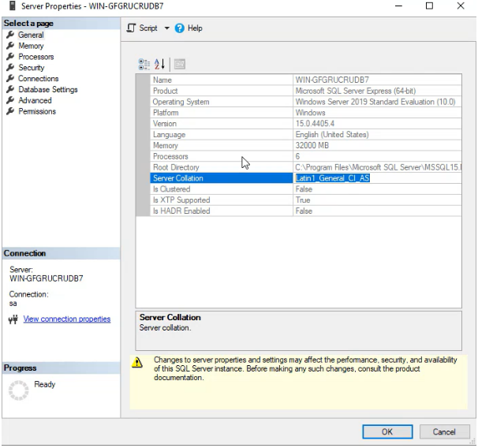Viewport: 478px width, 448px height.
Task: Click the Operating System property label
Action: pos(181,102)
